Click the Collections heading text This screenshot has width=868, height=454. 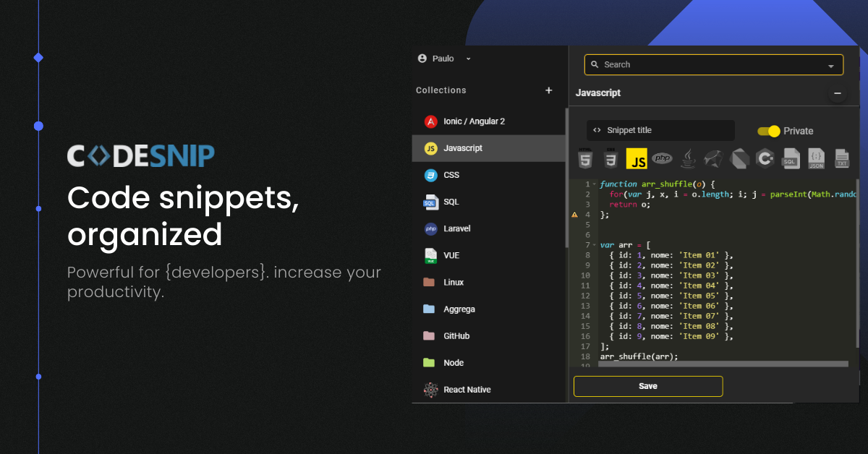click(441, 90)
